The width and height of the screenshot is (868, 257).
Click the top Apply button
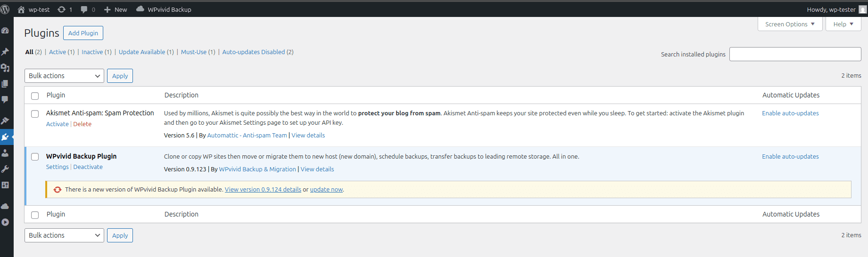pyautogui.click(x=120, y=76)
